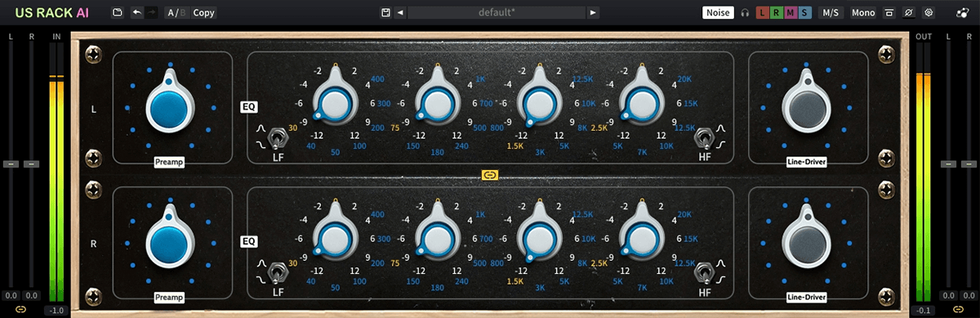Screen dimensions: 980x318
Task: Open the settings gear icon
Action: pyautogui.click(x=929, y=12)
